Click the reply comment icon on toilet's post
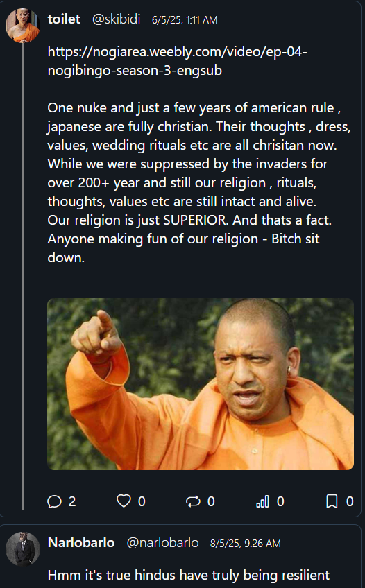 click(54, 501)
